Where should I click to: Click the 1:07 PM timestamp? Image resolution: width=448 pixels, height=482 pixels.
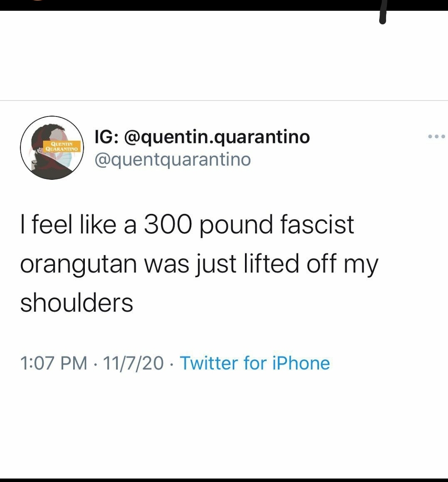coord(54,363)
